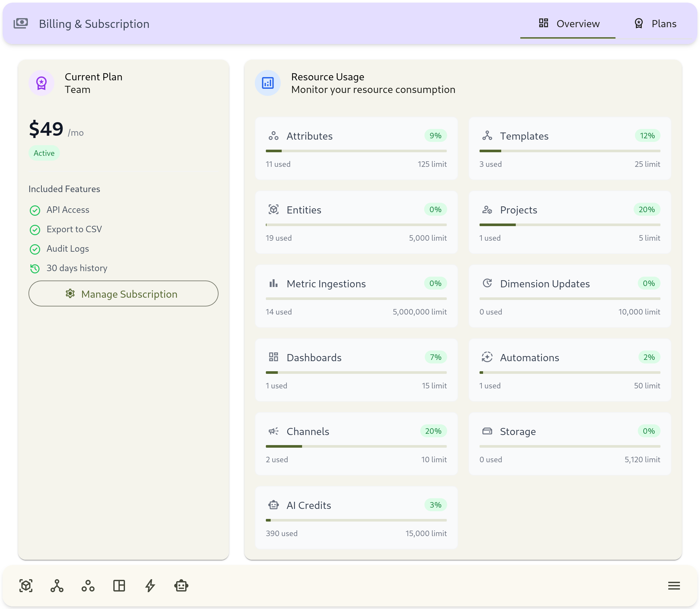
Task: Click the Storage drive icon in its usage card
Action: tap(487, 431)
